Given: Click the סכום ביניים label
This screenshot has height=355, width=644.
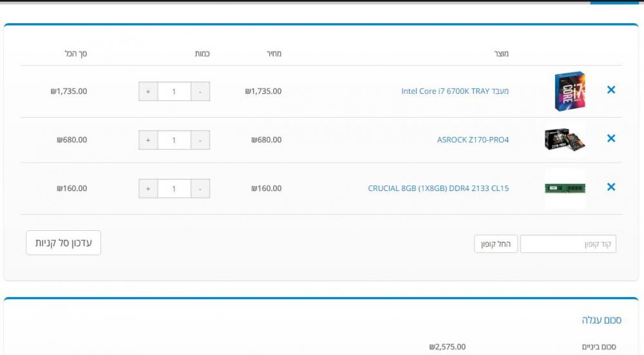Looking at the screenshot, I should click(x=599, y=347).
